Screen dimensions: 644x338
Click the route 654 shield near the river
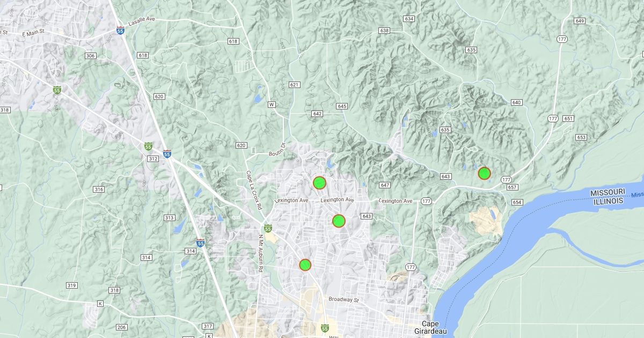pyautogui.click(x=517, y=202)
